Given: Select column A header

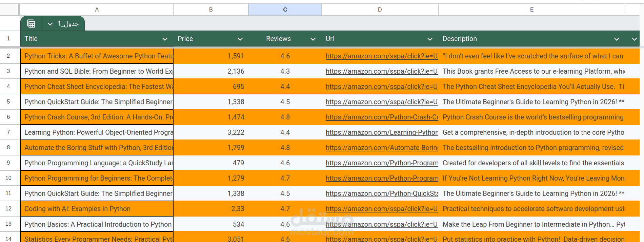Looking at the screenshot, I should 97,10.
